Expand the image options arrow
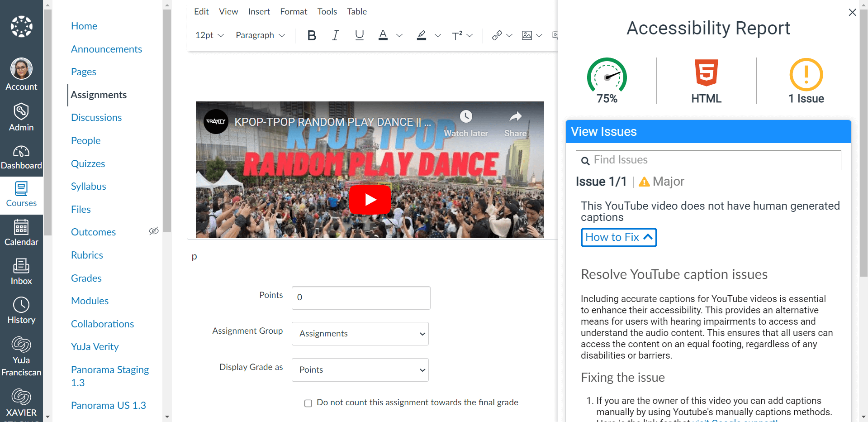The image size is (868, 422). (539, 35)
